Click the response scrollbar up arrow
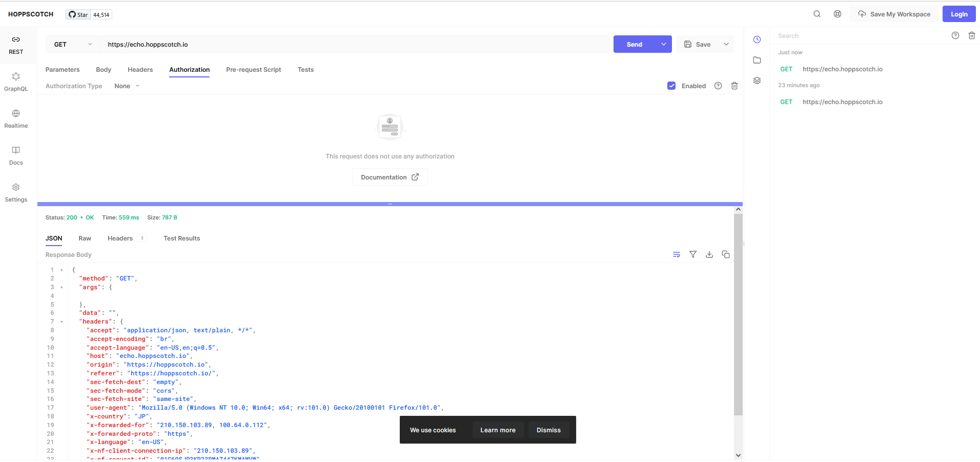This screenshot has width=980, height=462. point(738,209)
